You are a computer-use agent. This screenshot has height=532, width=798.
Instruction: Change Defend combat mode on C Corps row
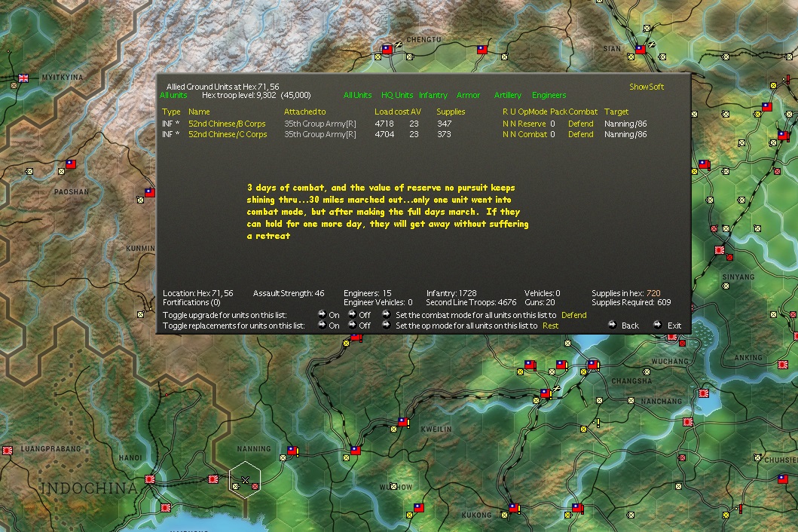pyautogui.click(x=581, y=134)
